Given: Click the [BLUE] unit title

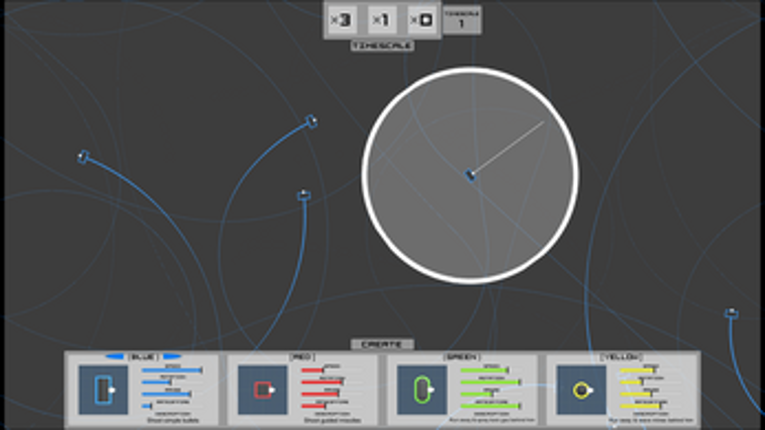Looking at the screenshot, I should click(143, 357).
